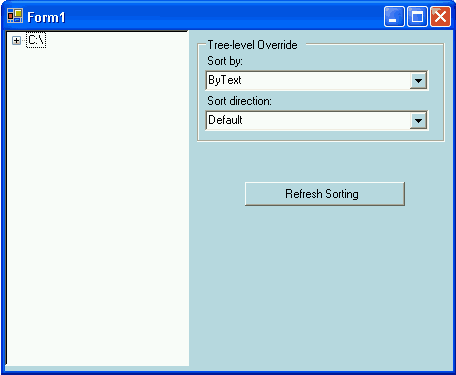Click the Sort direction: label

pyautogui.click(x=239, y=101)
